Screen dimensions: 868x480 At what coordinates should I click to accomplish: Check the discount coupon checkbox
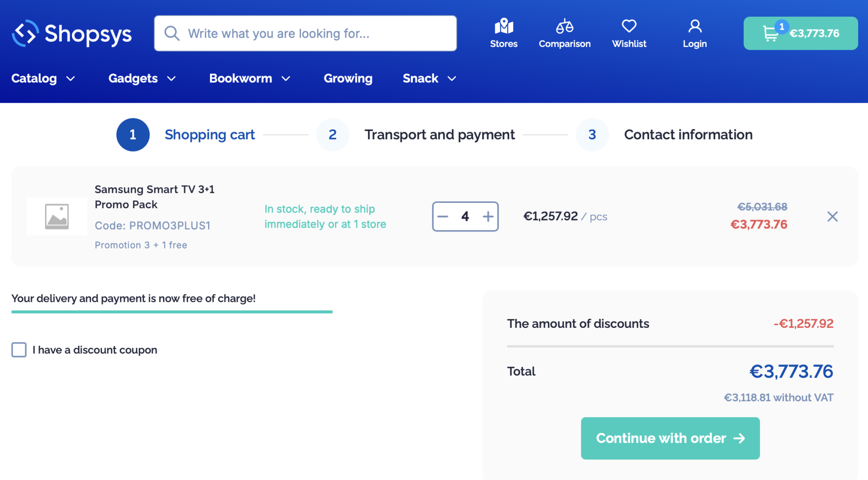(x=19, y=349)
